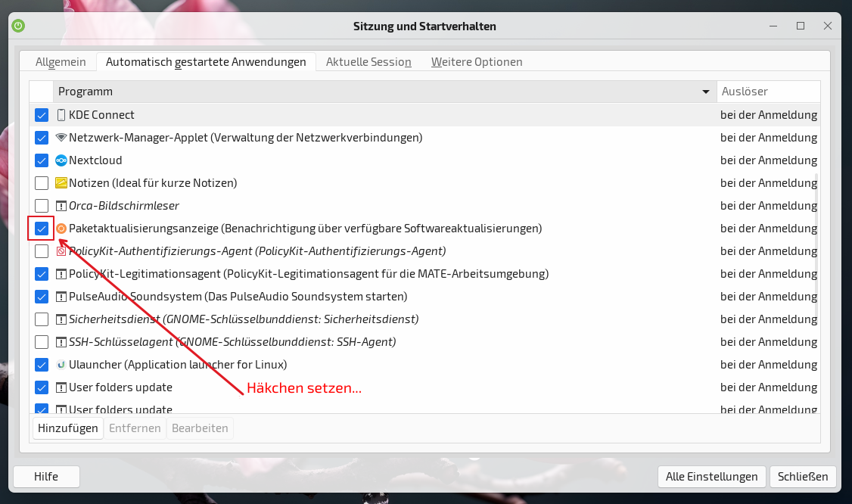852x504 pixels.
Task: Switch to the Allgemein tab
Action: click(61, 62)
